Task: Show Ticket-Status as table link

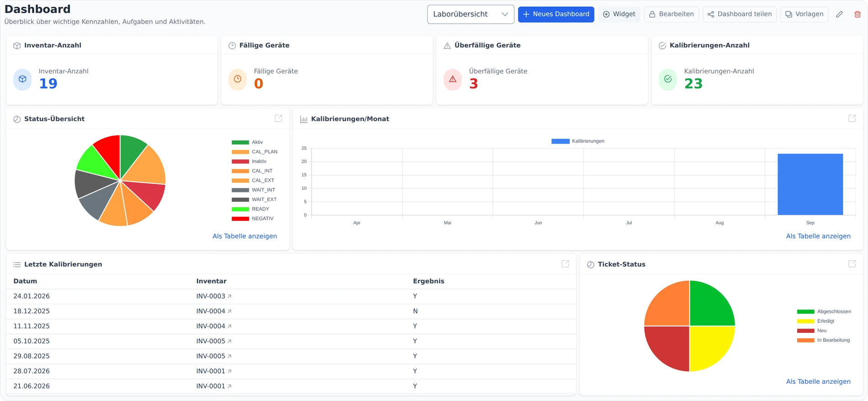Action: tap(818, 382)
